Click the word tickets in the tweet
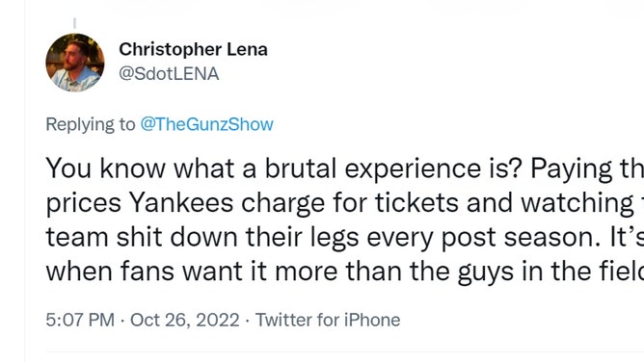The image size is (644, 362). (x=416, y=202)
